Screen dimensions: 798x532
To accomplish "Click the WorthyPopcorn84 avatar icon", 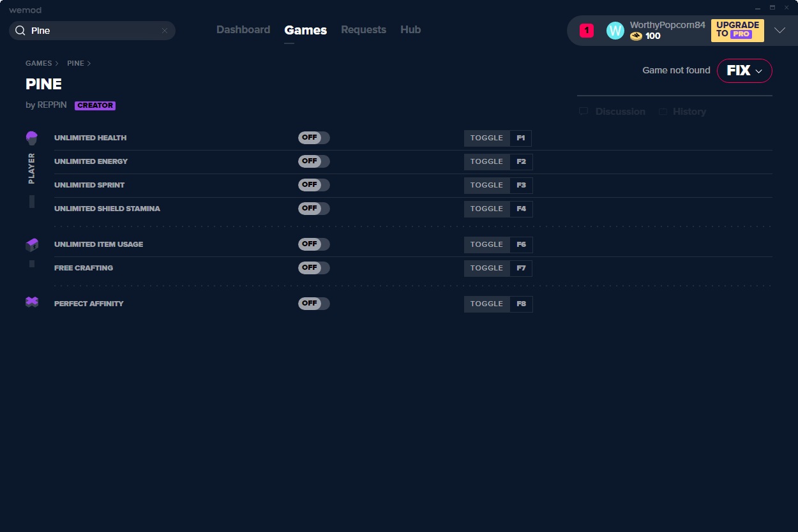I will pos(615,30).
